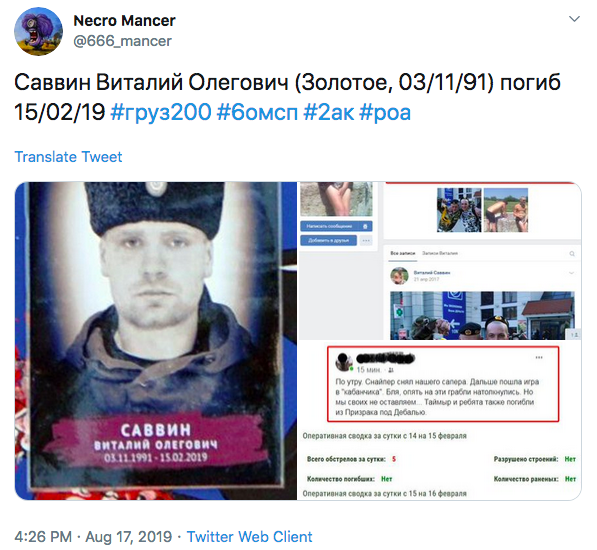Expand the tweet options chevron
This screenshot has height=550, width=597.
(x=574, y=19)
